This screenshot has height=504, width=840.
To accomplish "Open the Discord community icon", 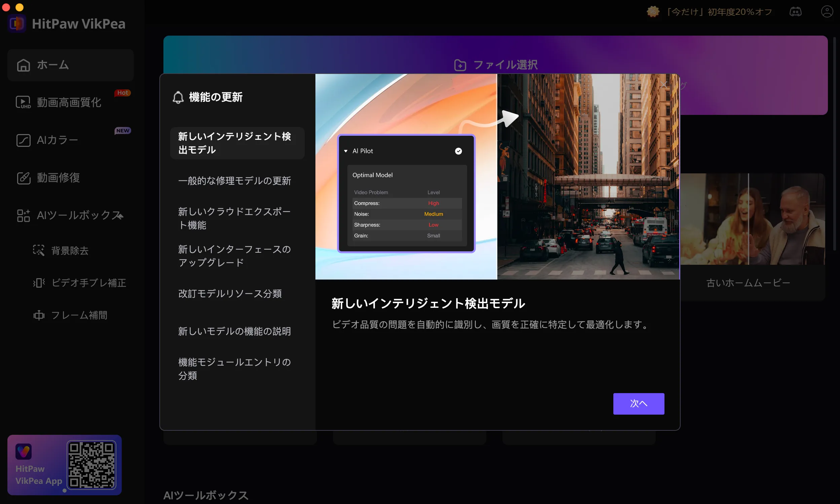I will [x=795, y=12].
